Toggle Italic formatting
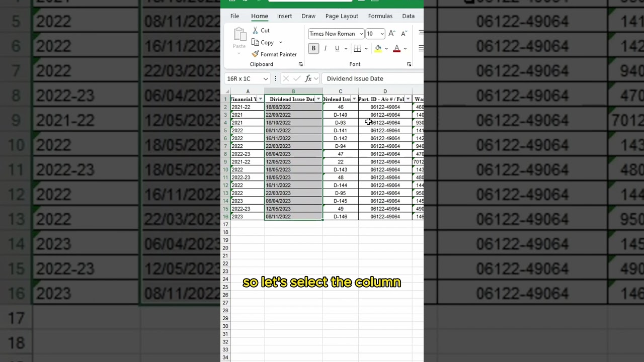Viewport: 644px width, 362px height. [325, 48]
